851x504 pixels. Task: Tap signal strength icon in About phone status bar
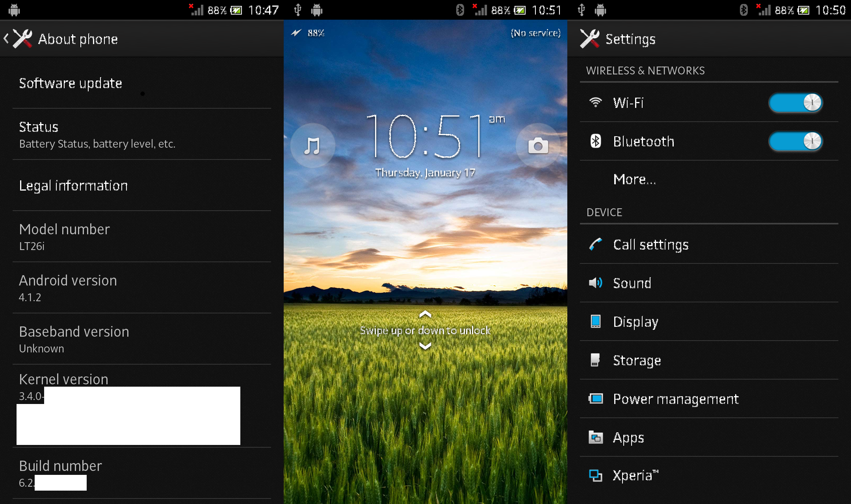point(197,10)
